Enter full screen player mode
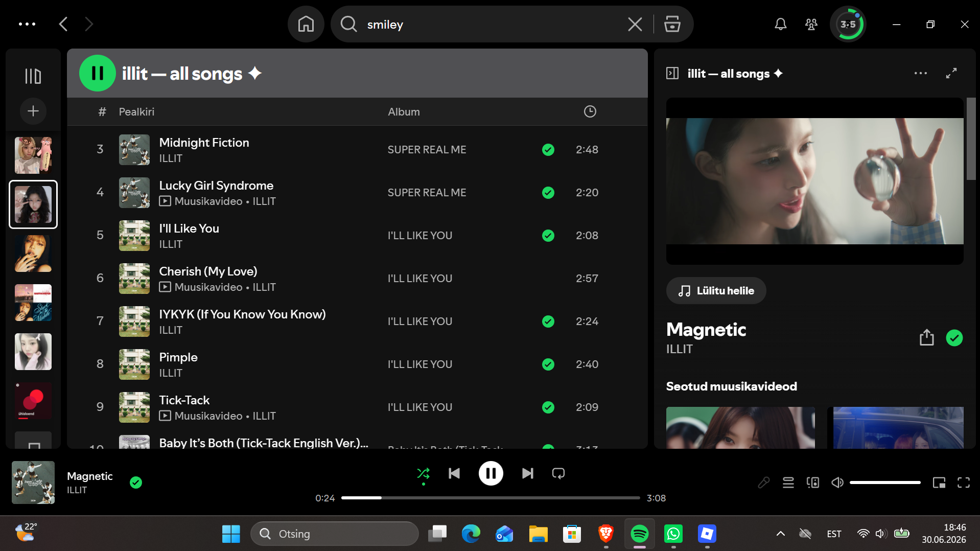Screen dimensions: 980x551 (x=963, y=483)
